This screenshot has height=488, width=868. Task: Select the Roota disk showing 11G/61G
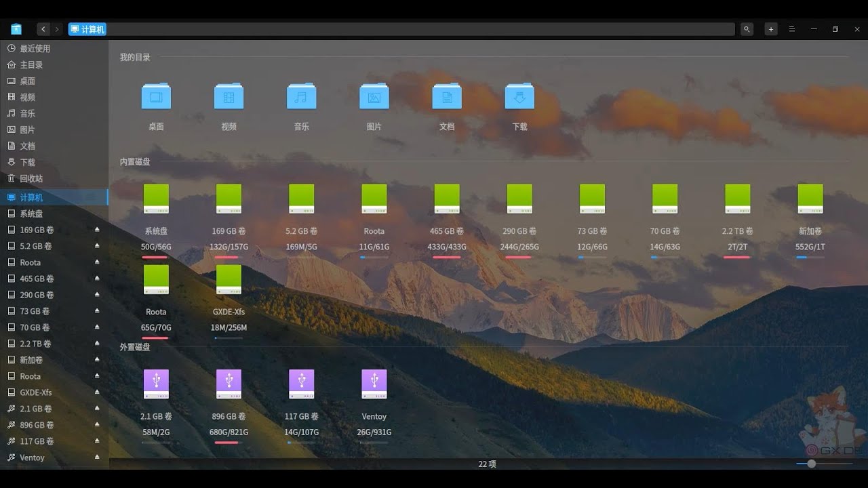point(374,199)
